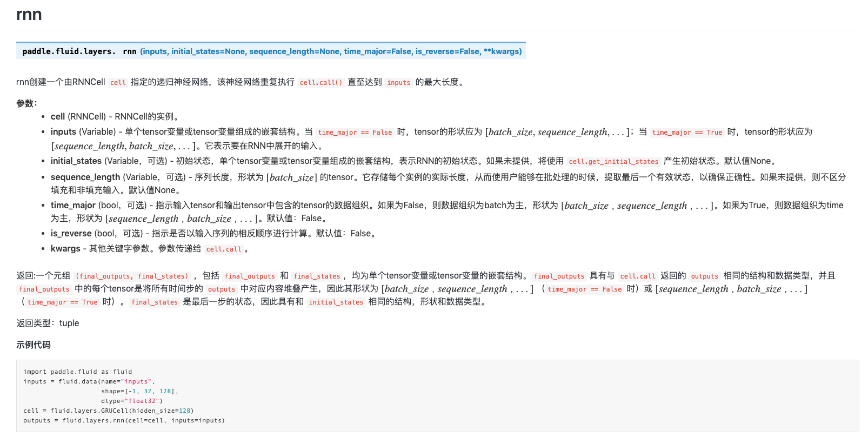Image resolution: width=868 pixels, height=443 pixels.
Task: Click the '参数:' section label
Action: point(26,103)
